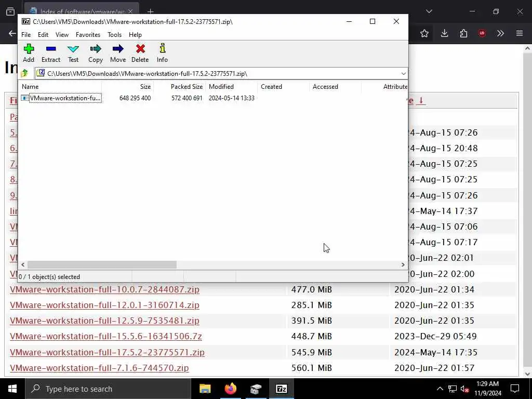Bookmark page with Firefox star icon
The image size is (532, 399).
[424, 33]
